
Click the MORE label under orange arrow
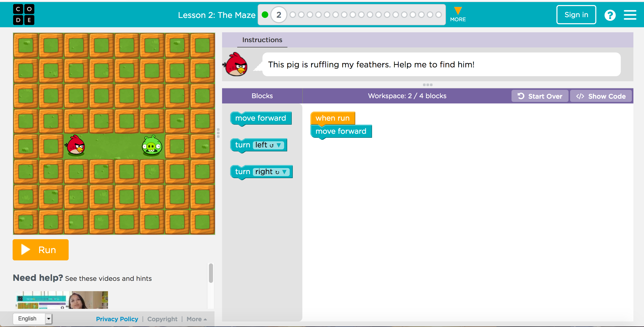tap(458, 19)
